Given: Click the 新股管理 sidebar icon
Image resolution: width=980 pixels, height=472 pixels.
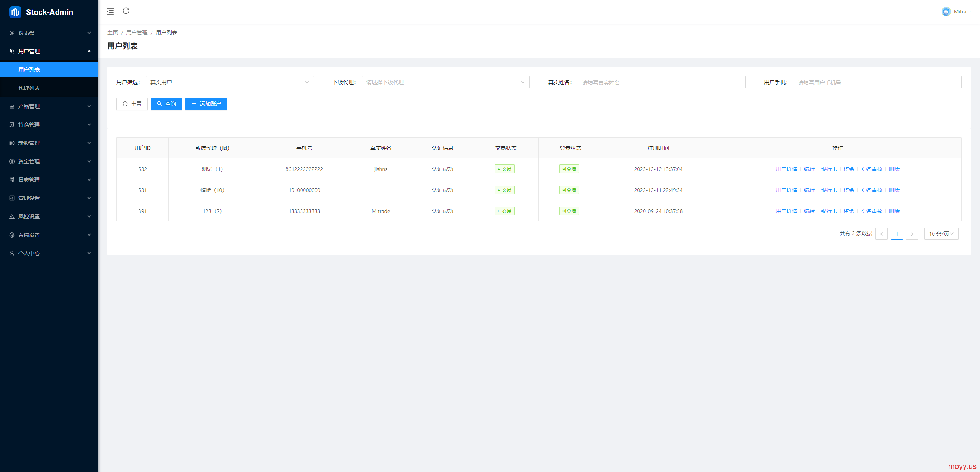Looking at the screenshot, I should coord(12,143).
